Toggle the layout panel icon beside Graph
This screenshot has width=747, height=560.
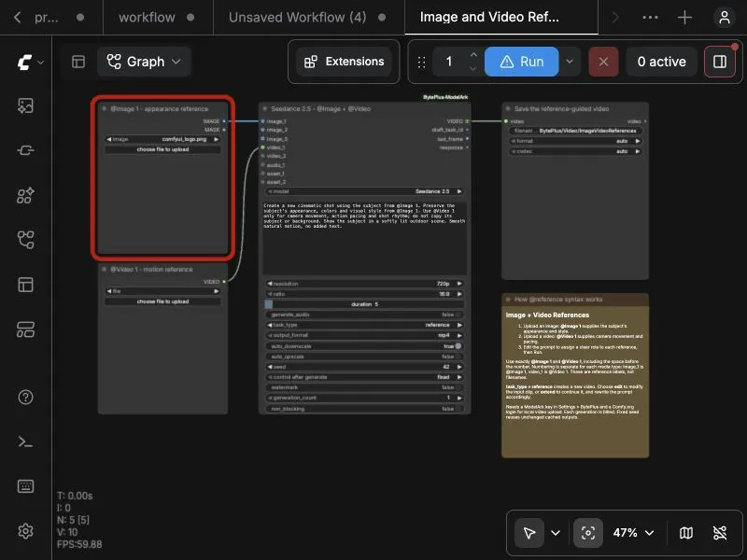[78, 62]
